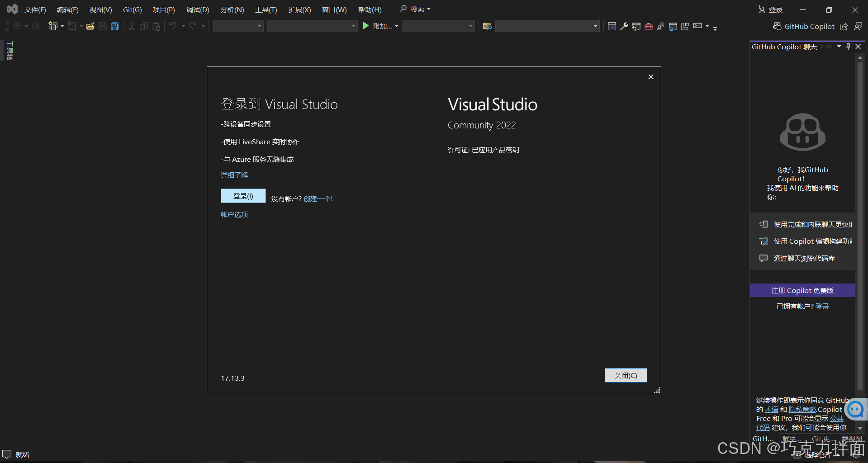Image resolution: width=868 pixels, height=463 pixels.
Task: Pin the GitHub Copilot chat panel
Action: point(849,47)
